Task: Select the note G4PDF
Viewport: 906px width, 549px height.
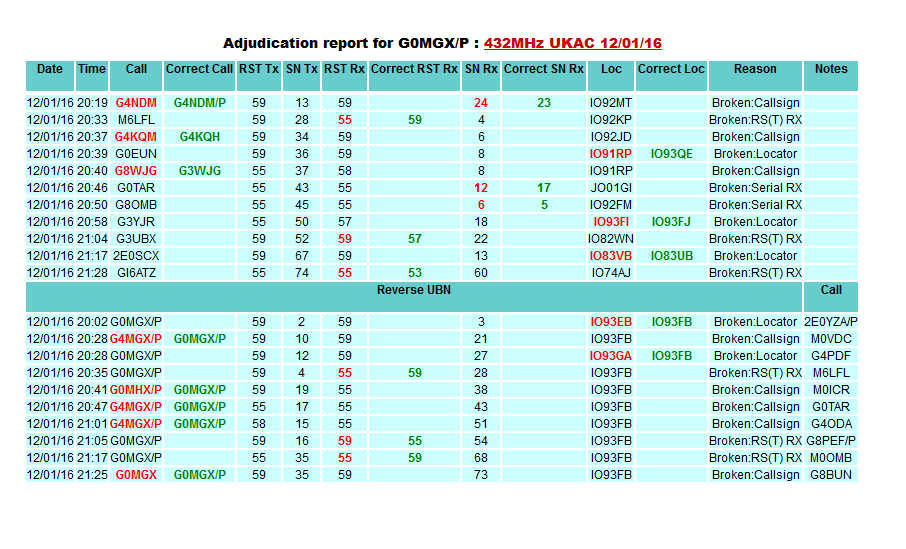Action: pyautogui.click(x=831, y=356)
